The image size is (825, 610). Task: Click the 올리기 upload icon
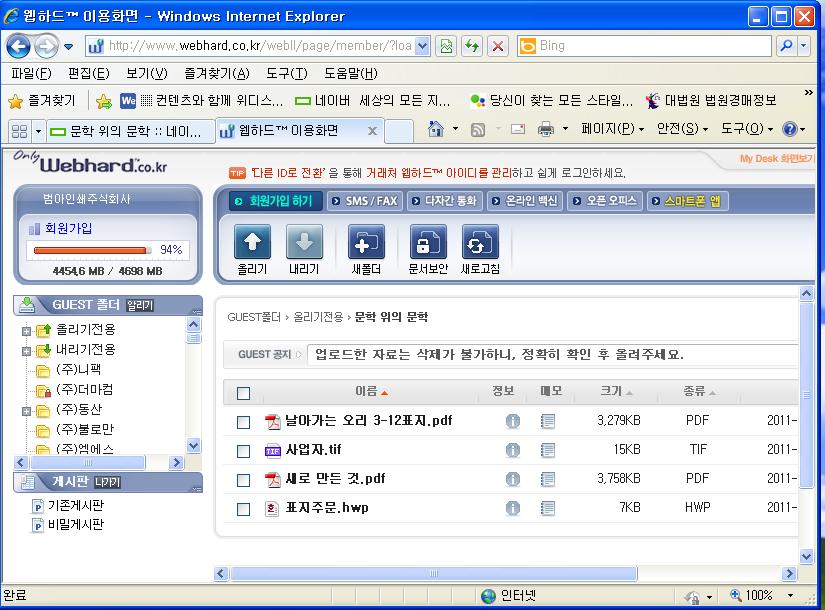252,243
